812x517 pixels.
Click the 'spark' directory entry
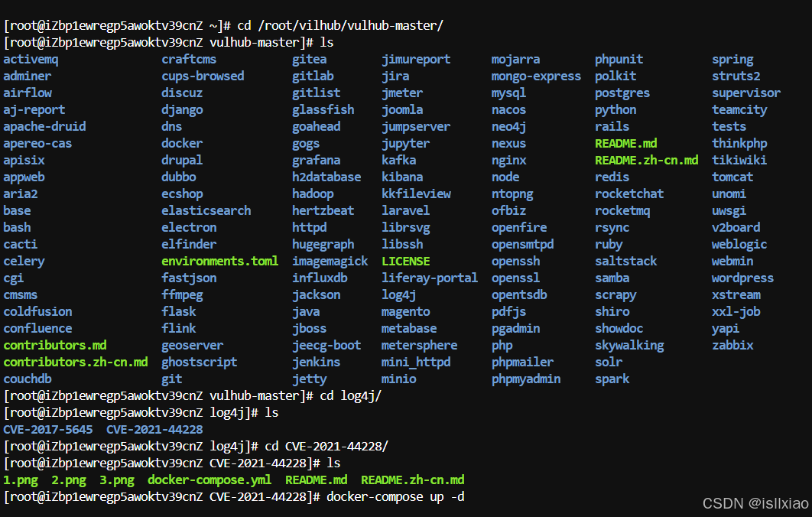pyautogui.click(x=612, y=379)
